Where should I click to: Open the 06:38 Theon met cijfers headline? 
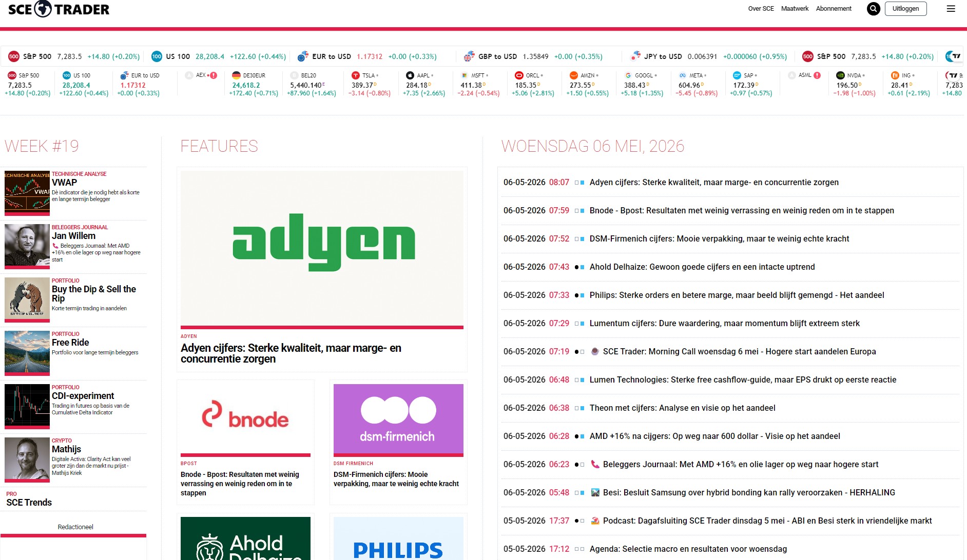click(x=683, y=408)
